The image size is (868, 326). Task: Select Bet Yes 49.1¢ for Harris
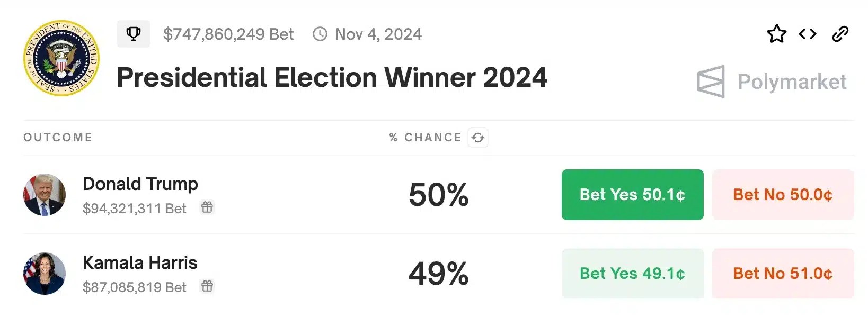pyautogui.click(x=632, y=274)
